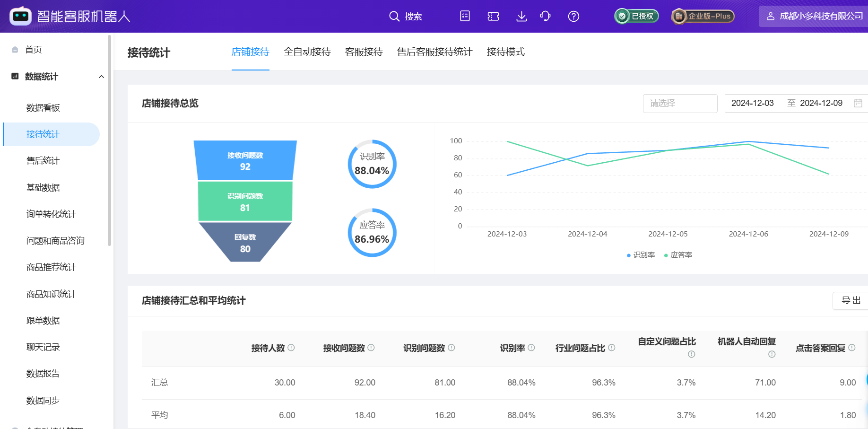
Task: Switch to 接待模式 tab
Action: (506, 52)
